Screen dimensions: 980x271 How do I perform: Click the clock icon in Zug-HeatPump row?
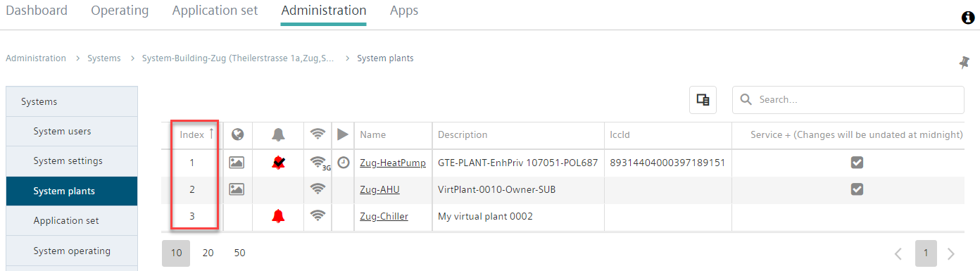[343, 162]
